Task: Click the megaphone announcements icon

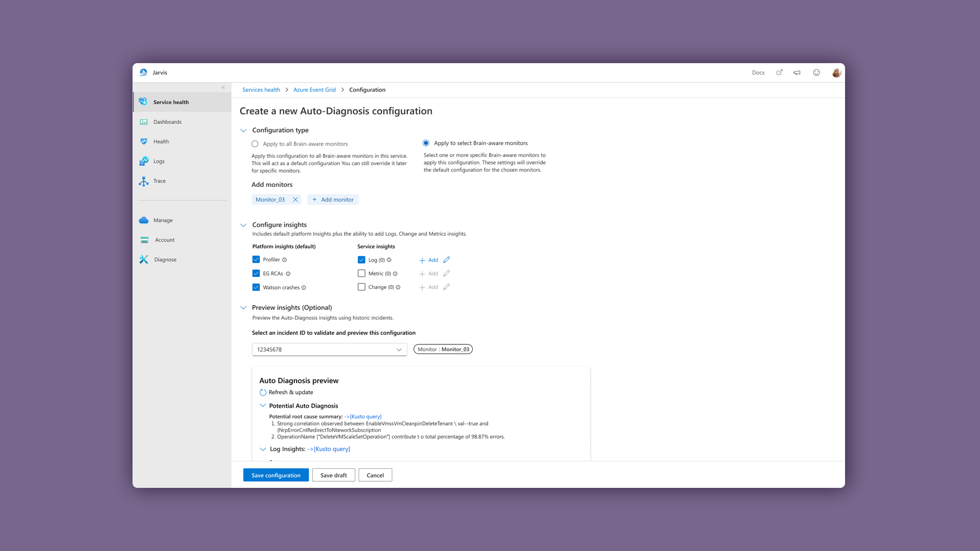Action: [797, 73]
